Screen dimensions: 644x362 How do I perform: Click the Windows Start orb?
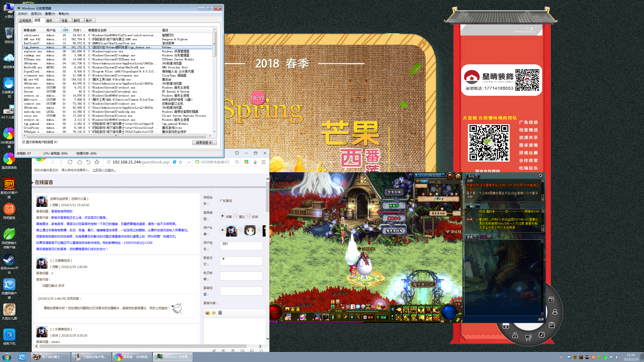click(x=7, y=357)
